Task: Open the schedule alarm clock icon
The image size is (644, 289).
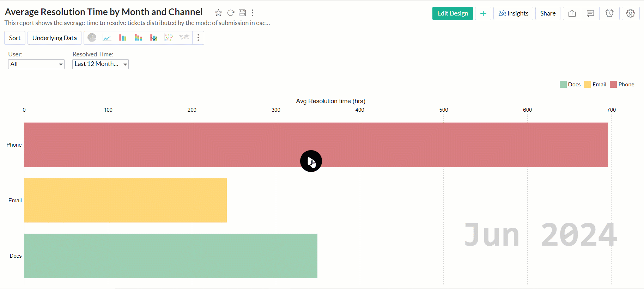Action: coord(609,13)
